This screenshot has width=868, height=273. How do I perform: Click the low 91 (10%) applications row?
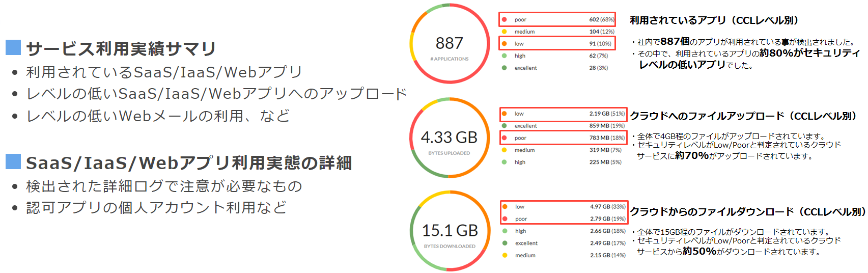click(557, 43)
